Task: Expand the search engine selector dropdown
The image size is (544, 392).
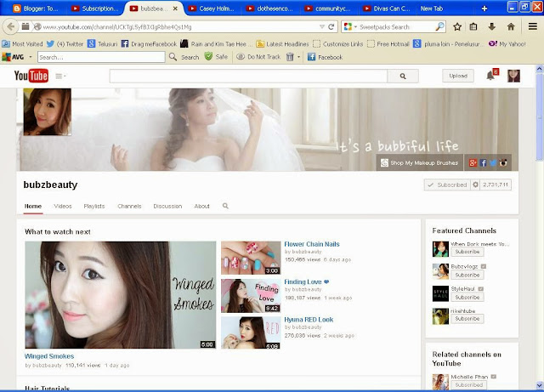Action: tap(350, 26)
